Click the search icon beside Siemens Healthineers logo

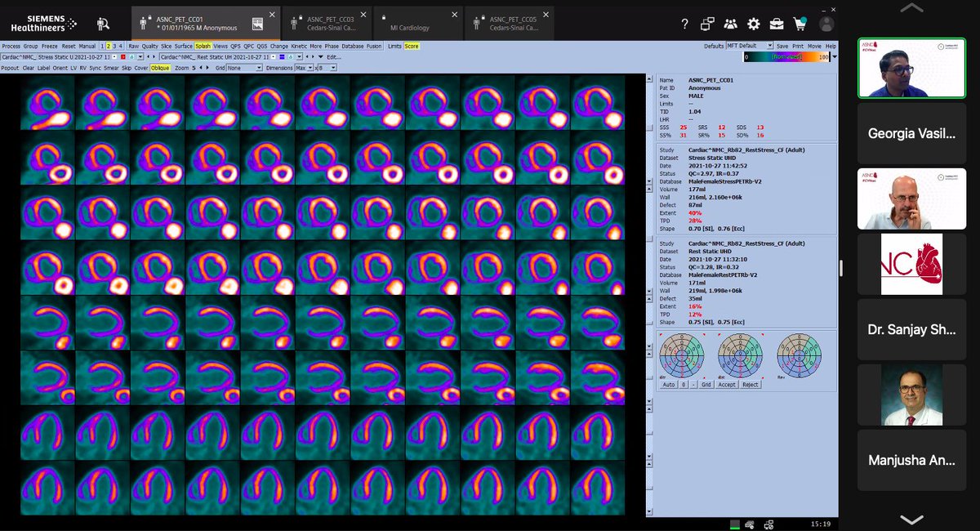(x=102, y=23)
